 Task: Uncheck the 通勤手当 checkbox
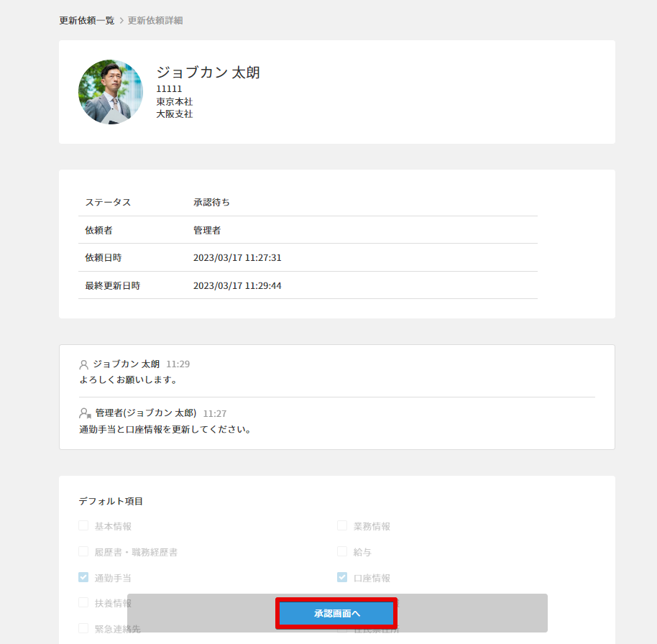(83, 577)
